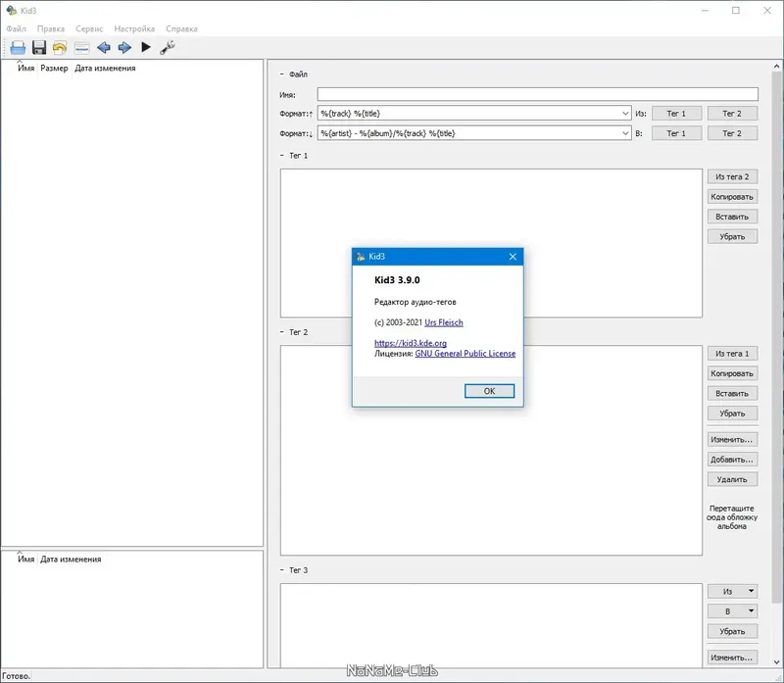Collapse the Тег 1 section
Viewport: 784px width, 683px height.
pos(282,156)
